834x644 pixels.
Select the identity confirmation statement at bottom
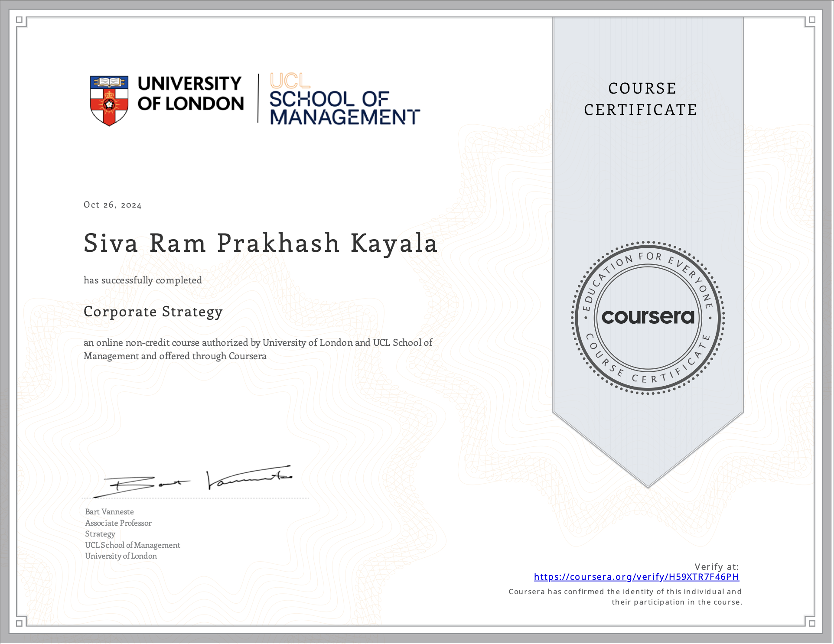[624, 597]
